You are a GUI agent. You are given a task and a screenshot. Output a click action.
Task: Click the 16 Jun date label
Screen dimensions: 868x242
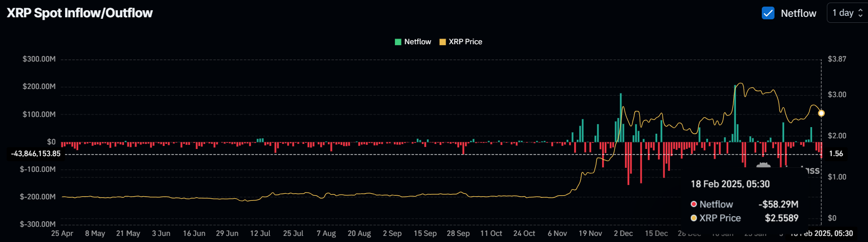194,233
